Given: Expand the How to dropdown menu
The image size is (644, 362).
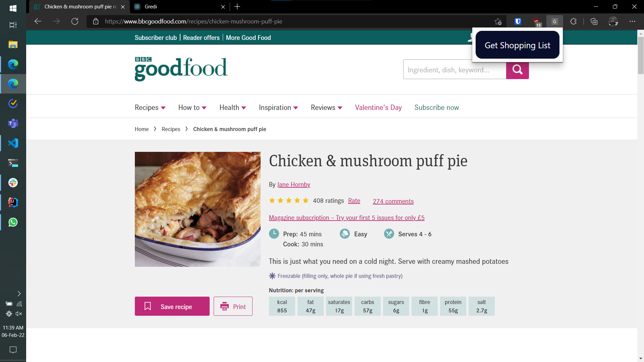Looking at the screenshot, I should coord(192,108).
